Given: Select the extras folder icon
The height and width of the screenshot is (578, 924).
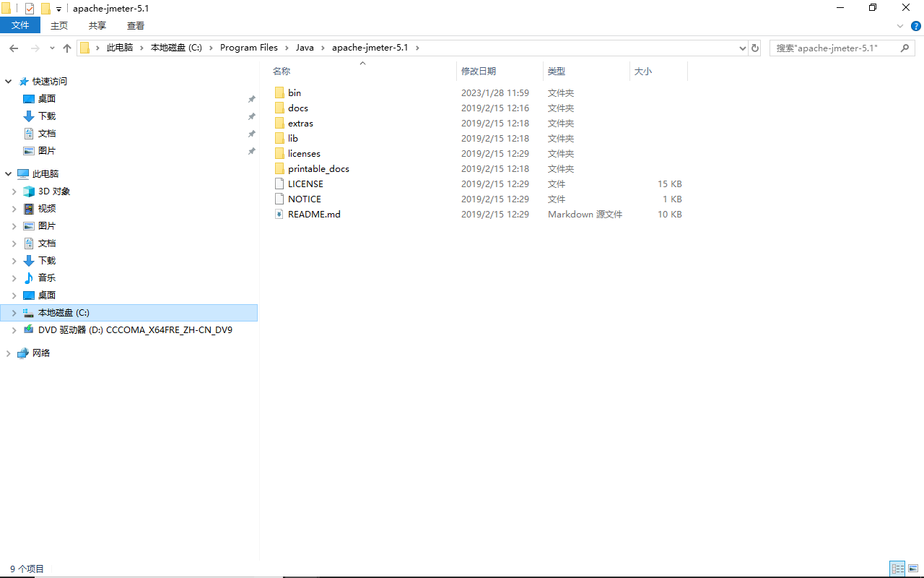Looking at the screenshot, I should point(279,123).
